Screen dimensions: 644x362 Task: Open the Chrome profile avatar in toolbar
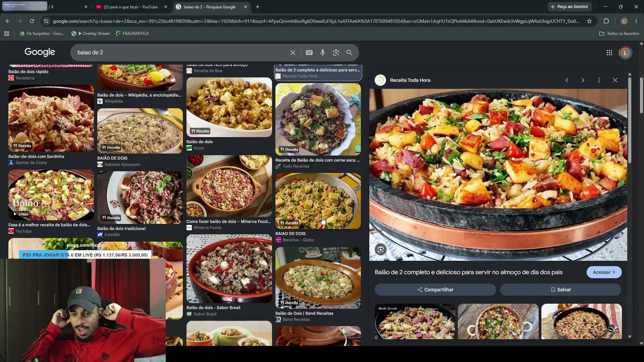tap(624, 21)
